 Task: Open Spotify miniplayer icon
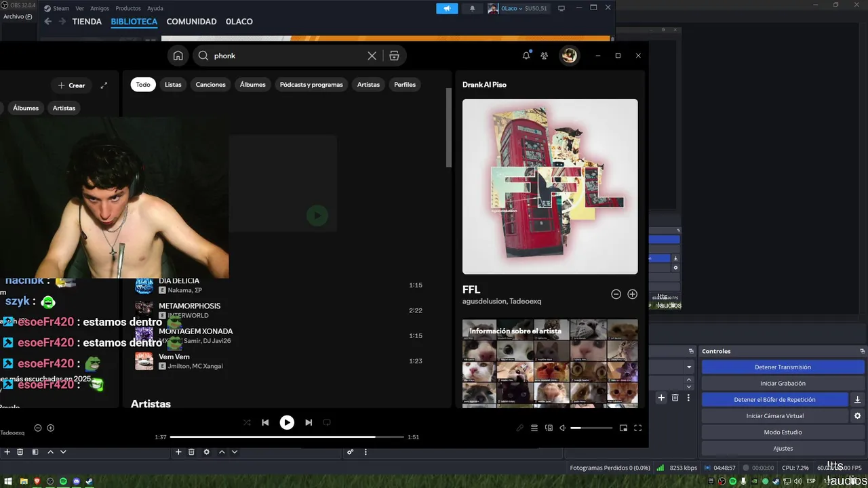(623, 428)
